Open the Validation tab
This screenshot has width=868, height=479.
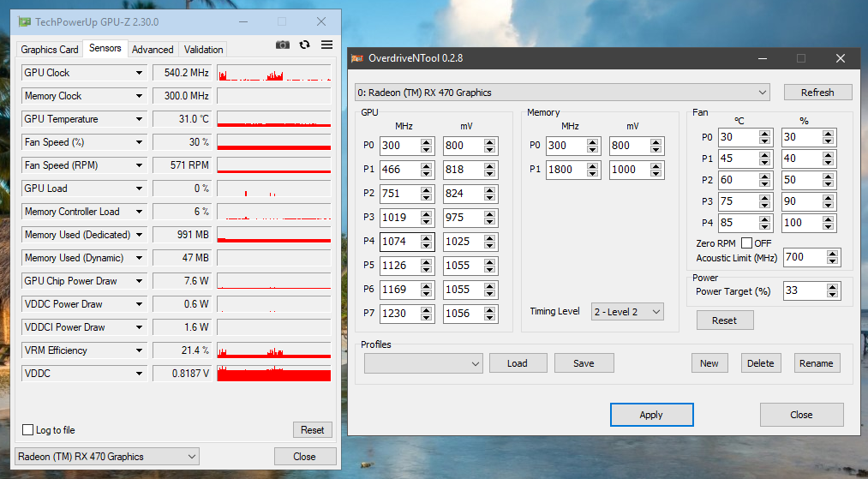point(203,50)
